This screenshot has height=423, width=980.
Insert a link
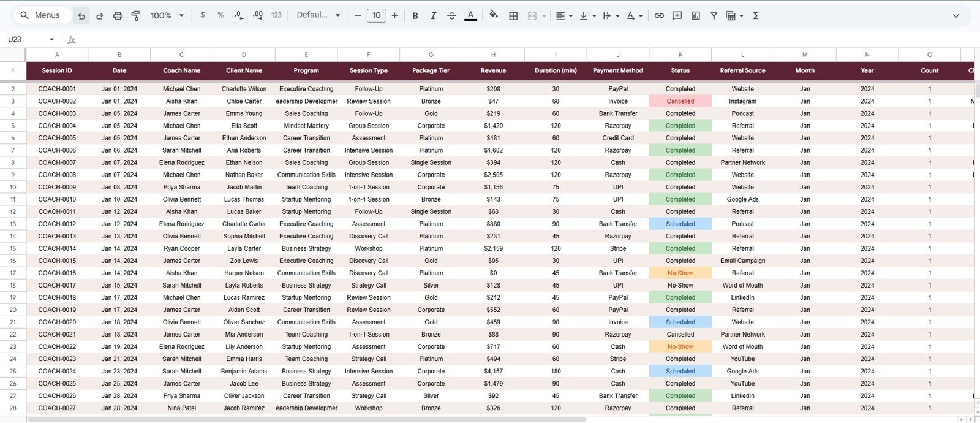coord(659,15)
